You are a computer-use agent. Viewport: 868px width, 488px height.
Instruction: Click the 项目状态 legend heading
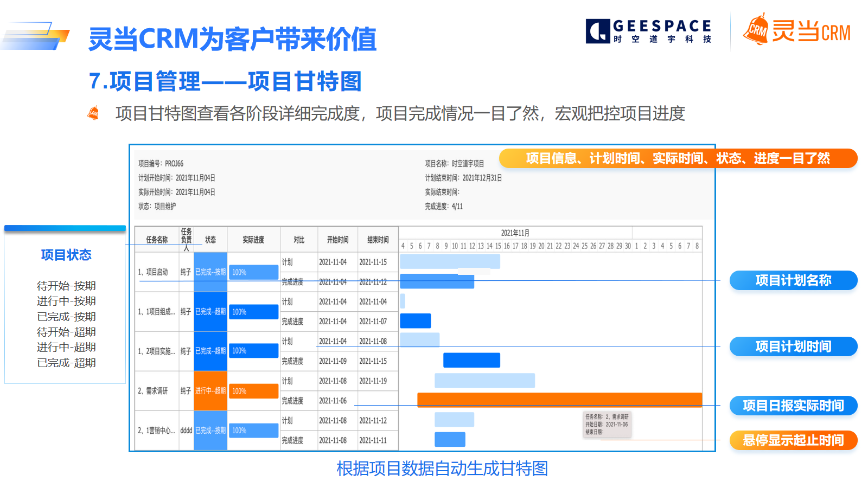(66, 255)
